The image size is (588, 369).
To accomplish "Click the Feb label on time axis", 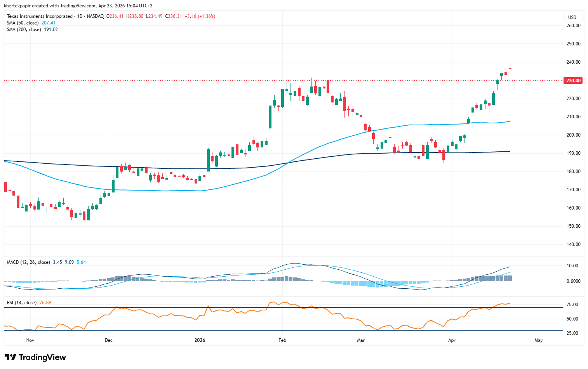I will pyautogui.click(x=282, y=340).
